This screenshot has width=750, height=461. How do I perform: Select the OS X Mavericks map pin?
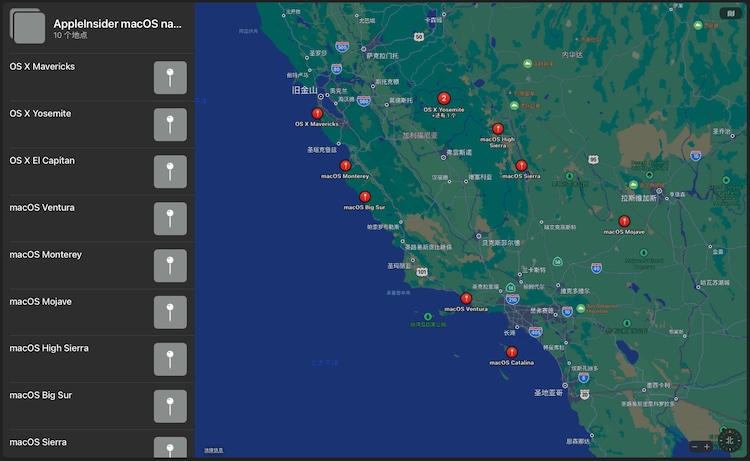pyautogui.click(x=317, y=113)
